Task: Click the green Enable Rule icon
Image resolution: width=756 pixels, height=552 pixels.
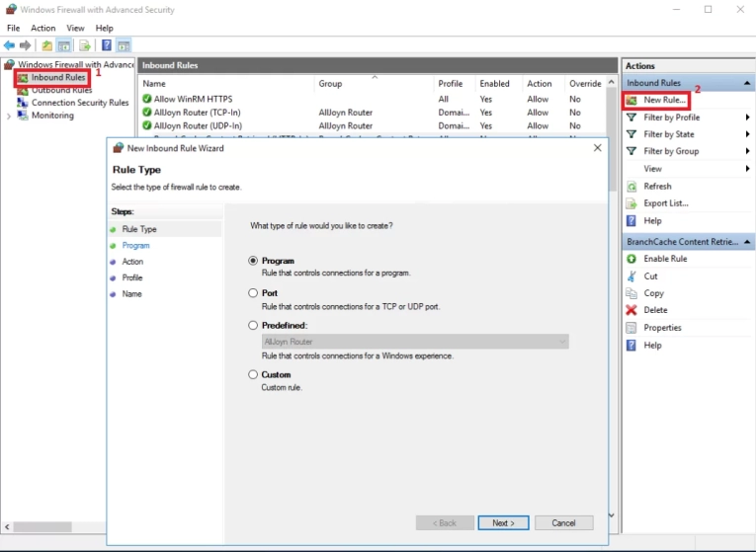Action: [632, 259]
